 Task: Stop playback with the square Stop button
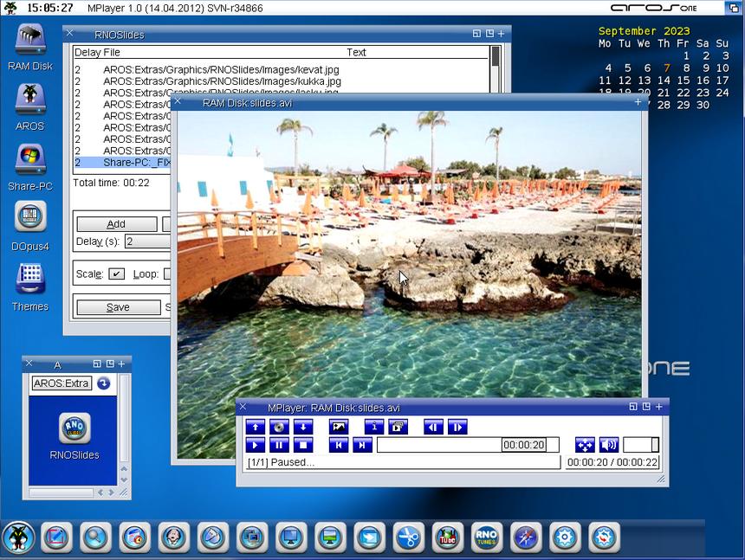(303, 445)
